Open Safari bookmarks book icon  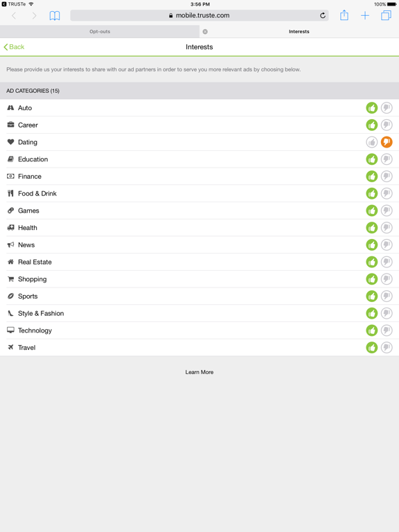click(x=55, y=16)
